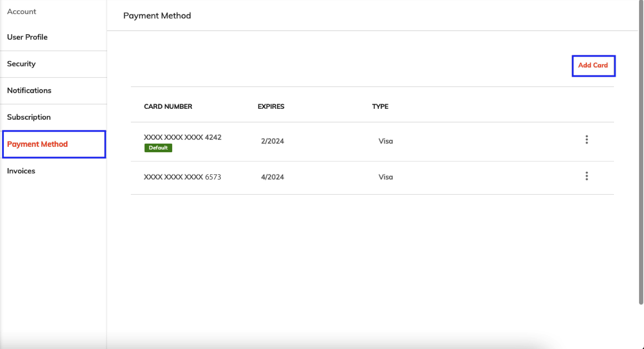Image resolution: width=644 pixels, height=349 pixels.
Task: Click the Account heading in the sidebar
Action: coord(22,11)
